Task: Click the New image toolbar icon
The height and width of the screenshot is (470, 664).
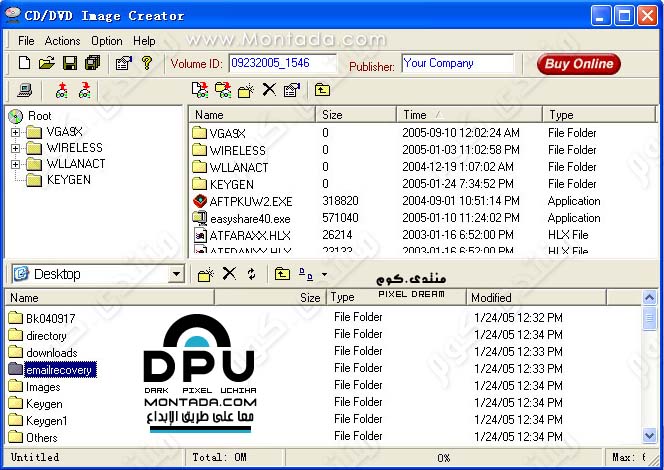Action: (25, 64)
